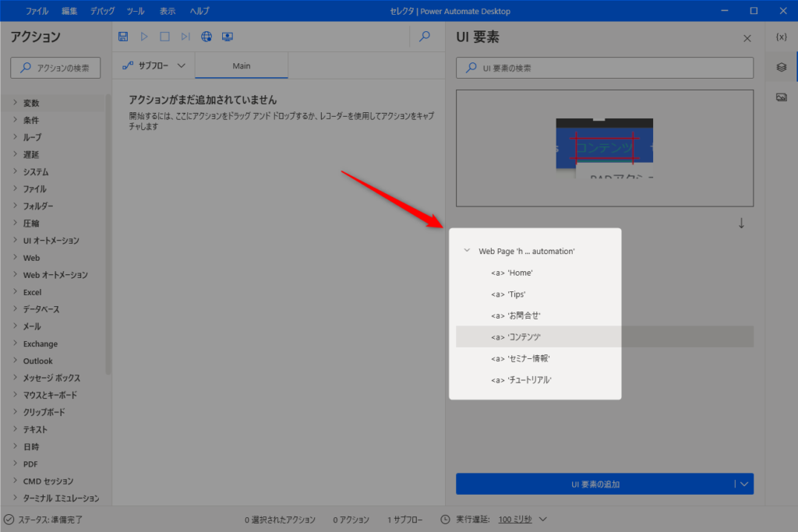Expand the クリップボード action group
This screenshot has height=532, width=798.
[16, 412]
